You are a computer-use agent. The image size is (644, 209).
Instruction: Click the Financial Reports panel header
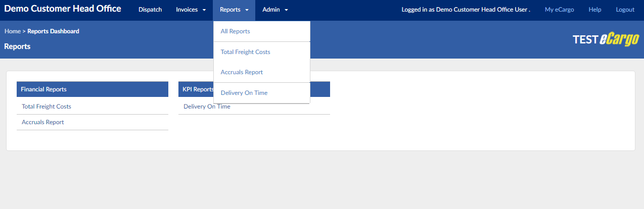[93, 89]
